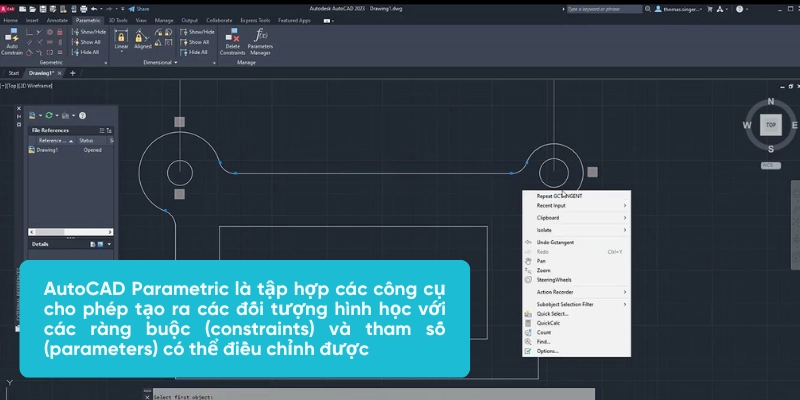The width and height of the screenshot is (800, 400).
Task: Expand the Isolate submenu
Action: pyautogui.click(x=577, y=230)
